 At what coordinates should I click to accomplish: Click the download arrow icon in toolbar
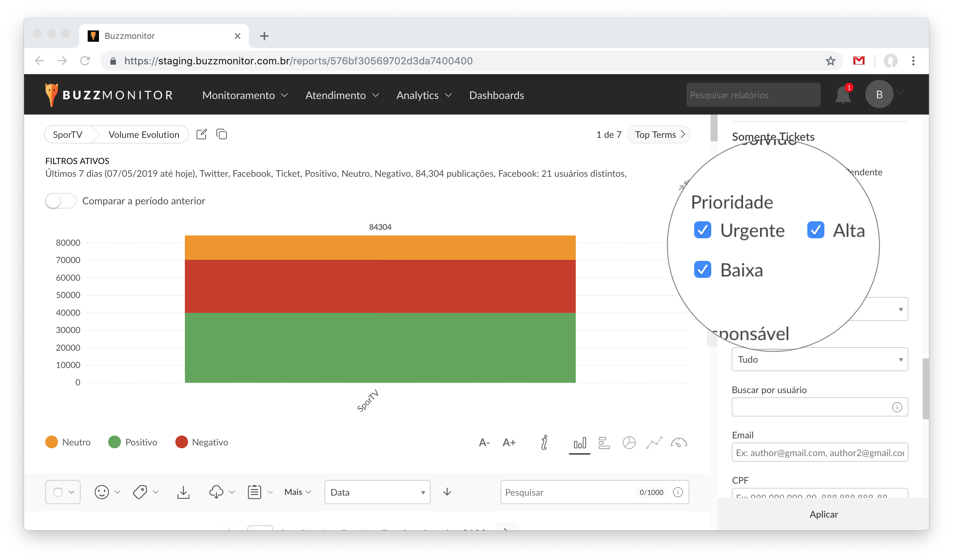[x=183, y=492]
